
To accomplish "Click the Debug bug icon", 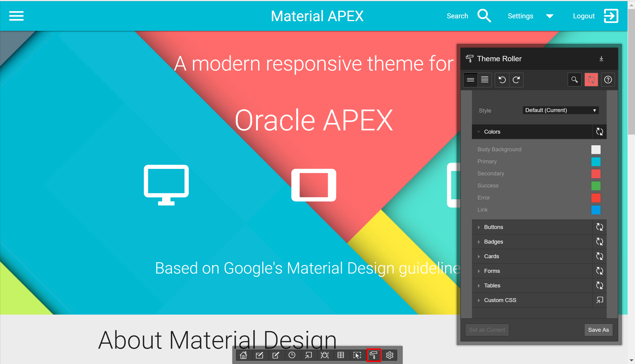I will (325, 355).
